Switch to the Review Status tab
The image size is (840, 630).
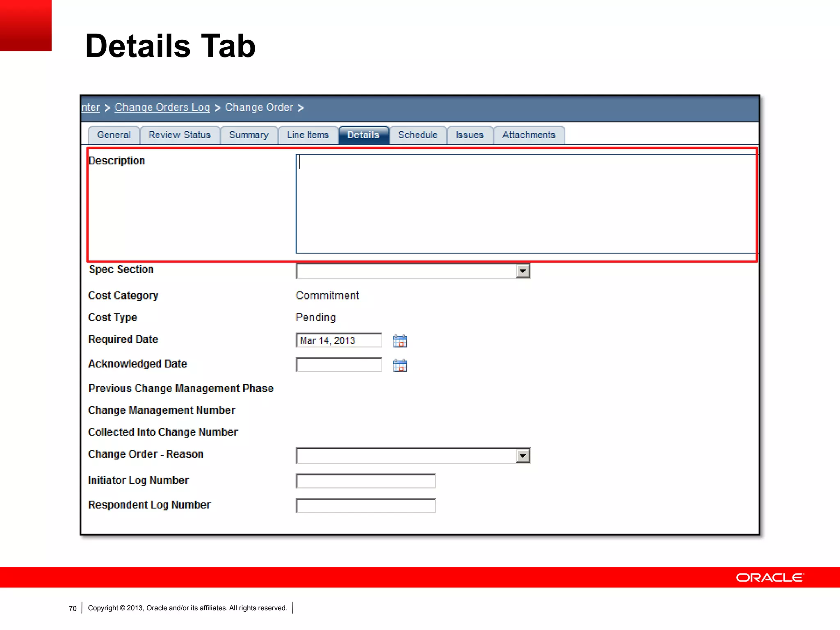(x=180, y=135)
